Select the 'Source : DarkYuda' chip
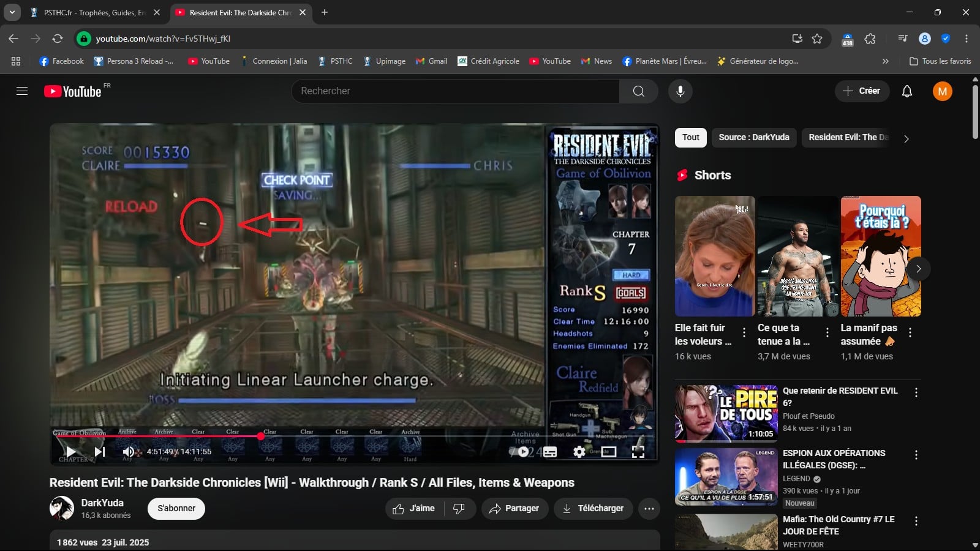The height and width of the screenshot is (551, 980). click(x=754, y=138)
